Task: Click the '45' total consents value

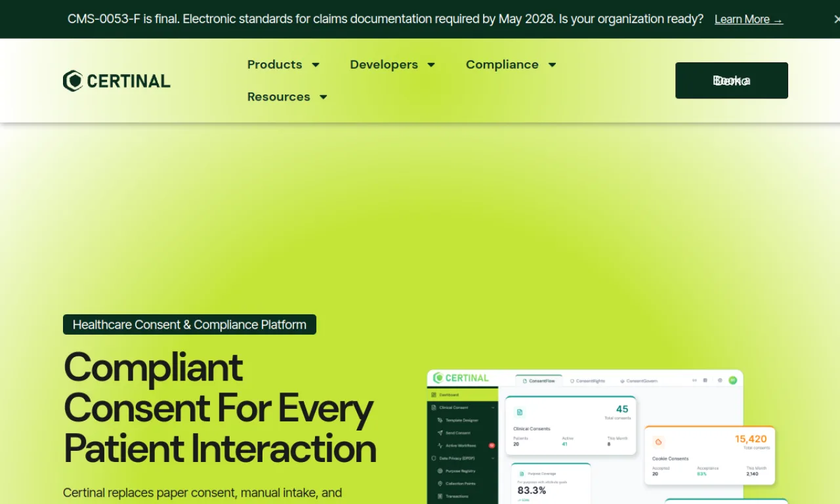Action: click(622, 409)
